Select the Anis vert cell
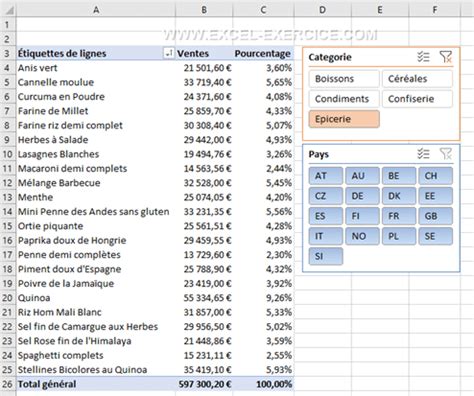Image resolution: width=474 pixels, height=396 pixels. (96, 68)
